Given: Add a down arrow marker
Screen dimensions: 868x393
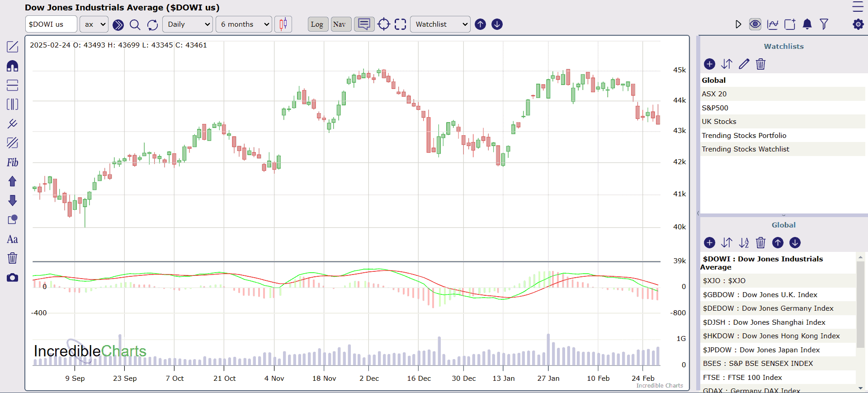Looking at the screenshot, I should [x=13, y=200].
